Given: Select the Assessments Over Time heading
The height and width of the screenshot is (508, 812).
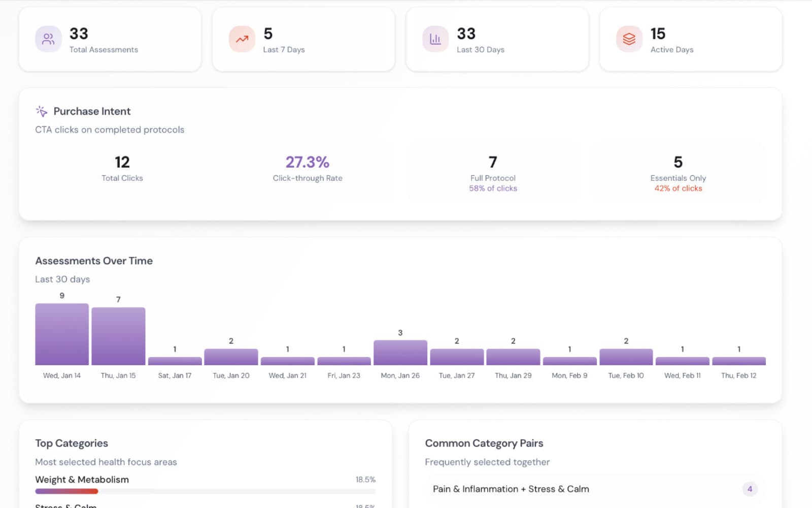Looking at the screenshot, I should [x=93, y=261].
